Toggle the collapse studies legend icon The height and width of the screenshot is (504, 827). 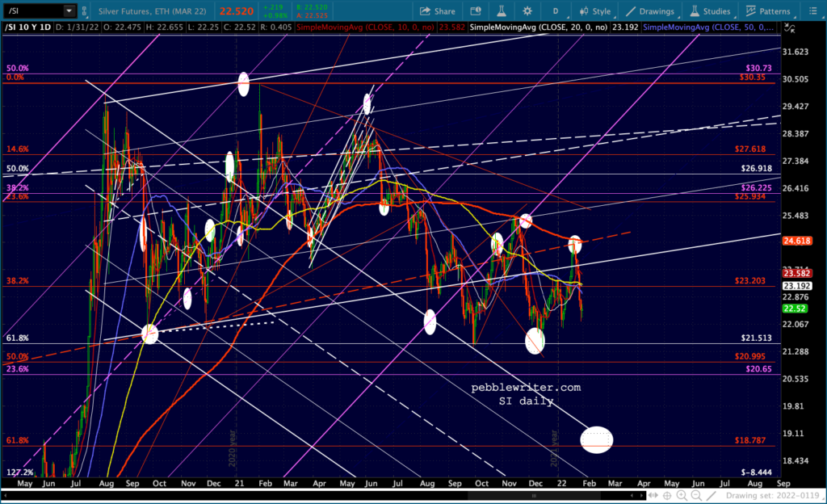pos(790,28)
